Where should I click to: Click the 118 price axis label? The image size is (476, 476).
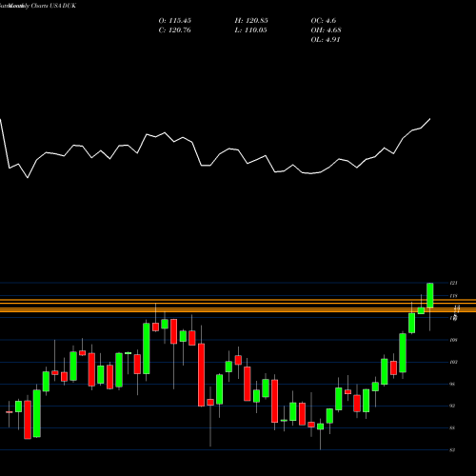click(x=453, y=296)
